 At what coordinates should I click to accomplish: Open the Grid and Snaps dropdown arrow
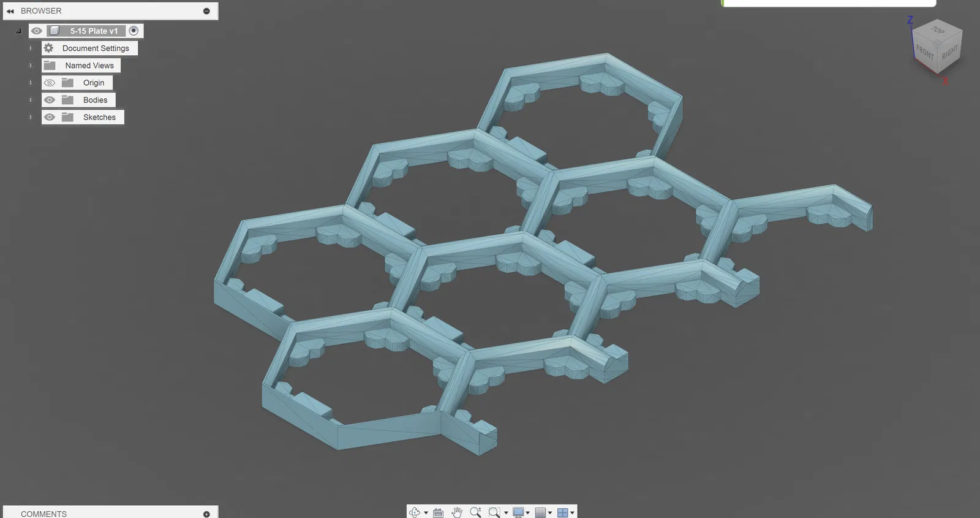pos(550,512)
